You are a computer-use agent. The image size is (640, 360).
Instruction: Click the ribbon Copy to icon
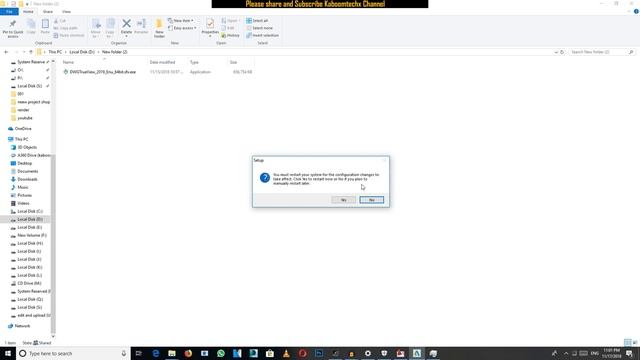pos(110,24)
